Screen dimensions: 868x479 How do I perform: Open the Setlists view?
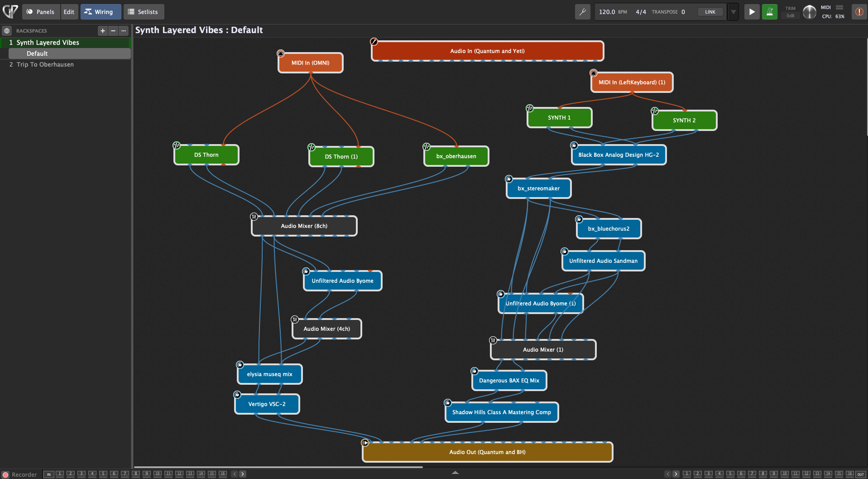[x=144, y=12]
